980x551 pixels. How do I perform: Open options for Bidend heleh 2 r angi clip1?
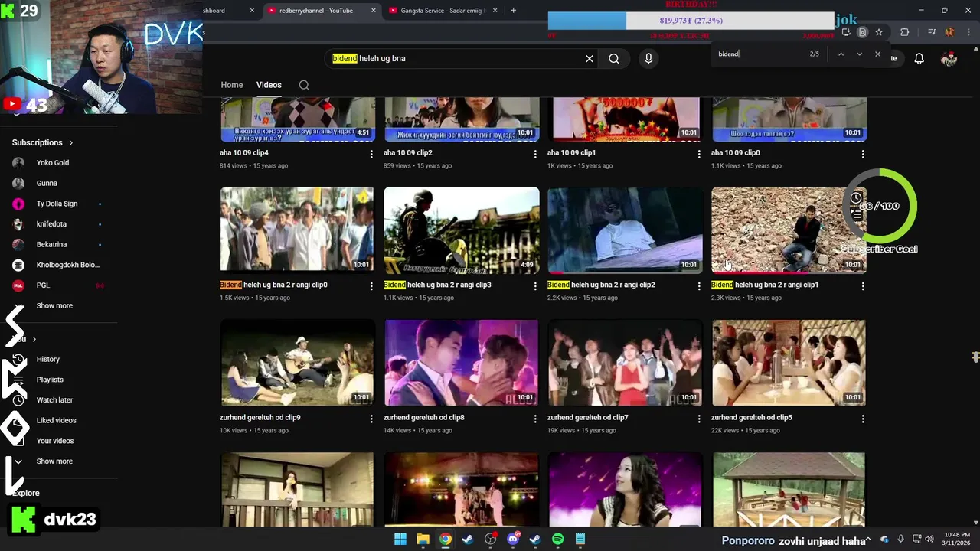[x=863, y=286]
